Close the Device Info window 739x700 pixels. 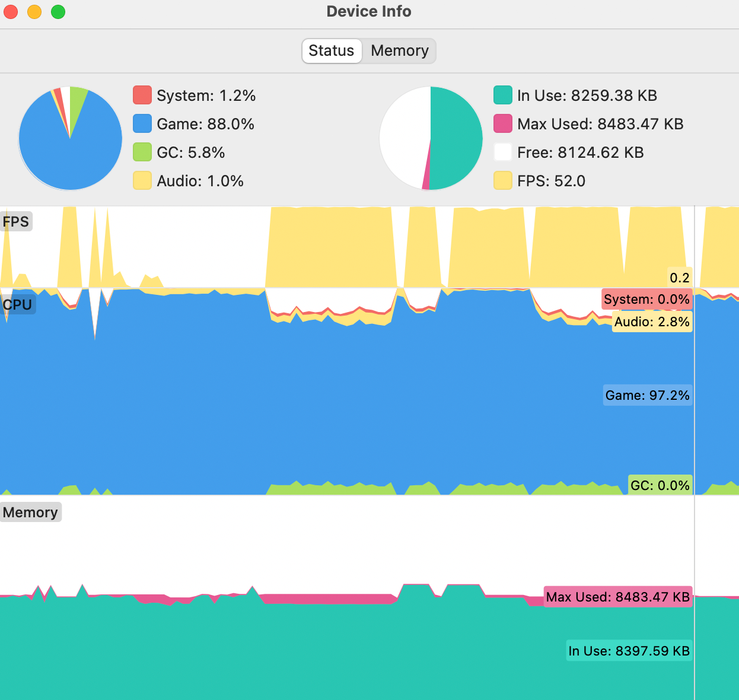11,12
